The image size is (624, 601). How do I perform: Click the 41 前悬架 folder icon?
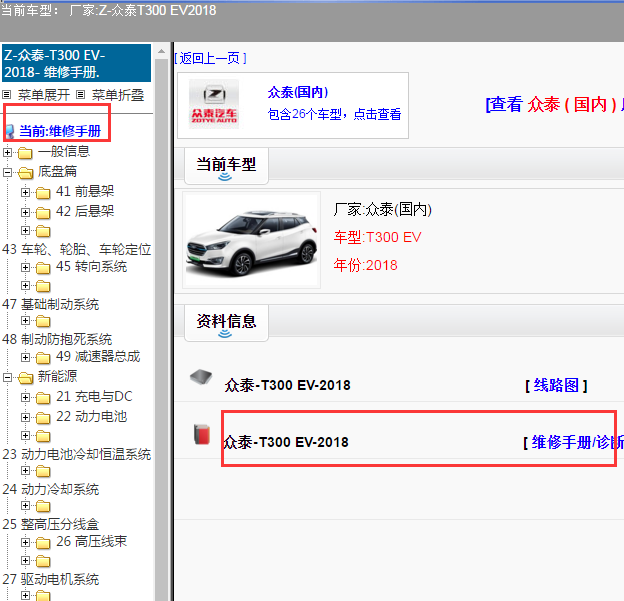[43, 193]
